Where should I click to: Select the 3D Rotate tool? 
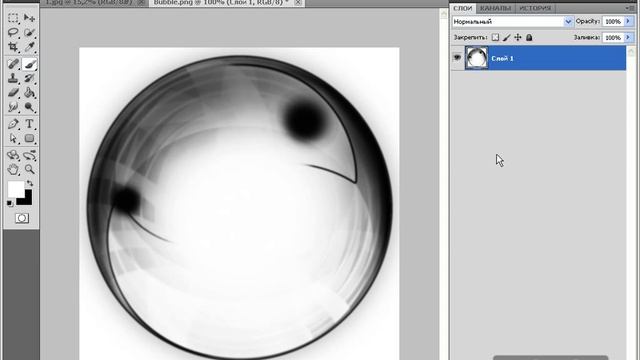[x=13, y=155]
